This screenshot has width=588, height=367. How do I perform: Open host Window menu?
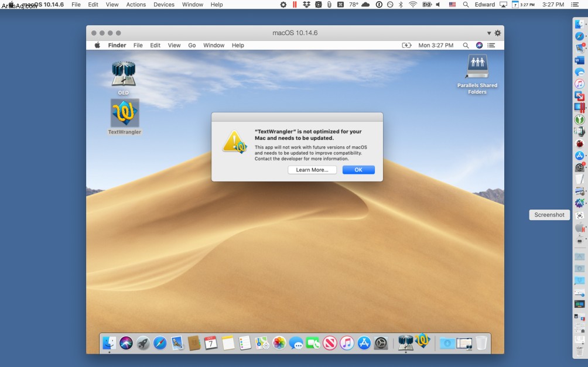[x=192, y=5]
